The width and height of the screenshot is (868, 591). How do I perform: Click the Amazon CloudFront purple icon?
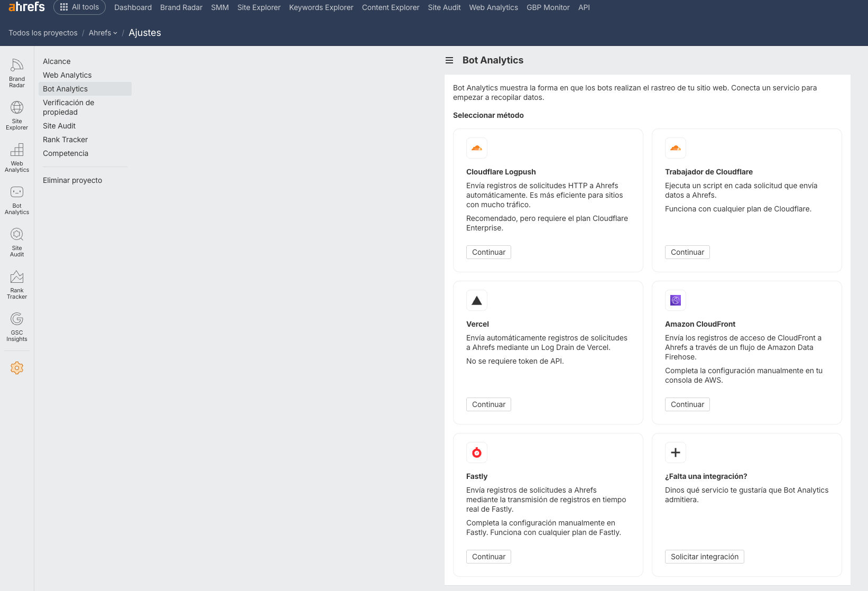[x=676, y=300]
